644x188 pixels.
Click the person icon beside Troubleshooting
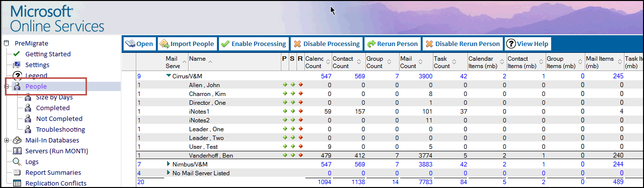28,129
